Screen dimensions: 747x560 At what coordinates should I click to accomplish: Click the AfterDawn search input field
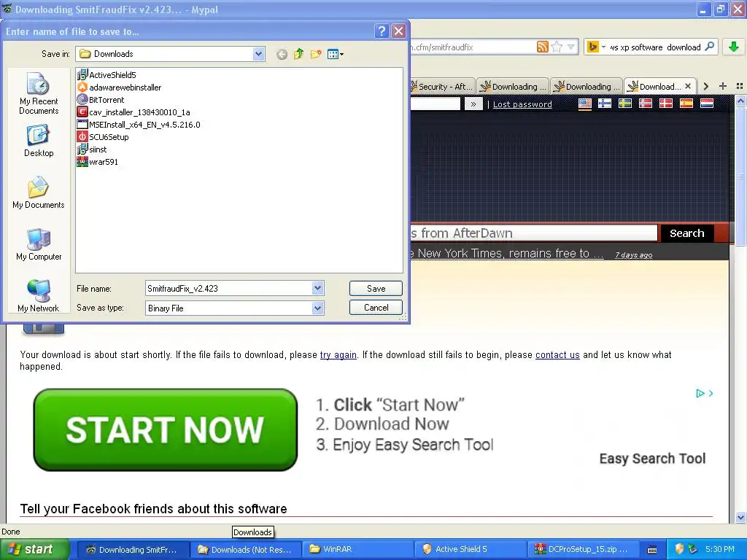pos(533,233)
